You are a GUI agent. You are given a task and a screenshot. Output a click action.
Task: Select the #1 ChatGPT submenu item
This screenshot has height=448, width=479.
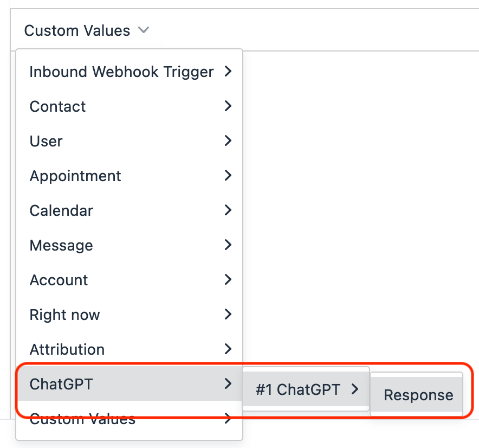(297, 389)
